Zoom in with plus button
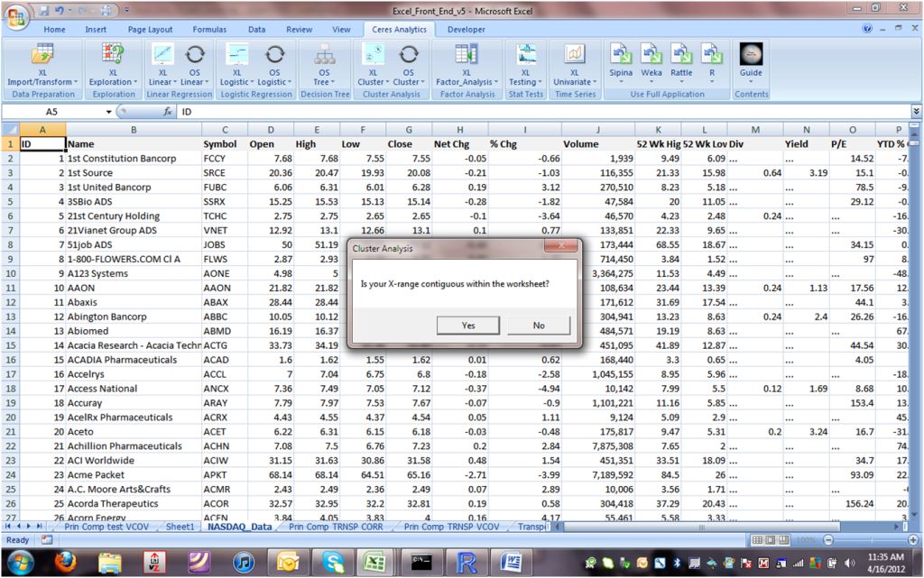 (x=913, y=540)
